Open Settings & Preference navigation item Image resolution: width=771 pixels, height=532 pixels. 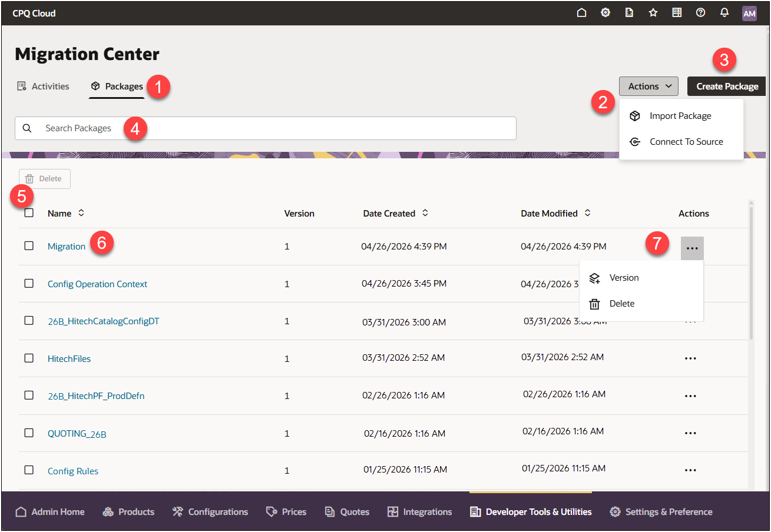pyautogui.click(x=661, y=512)
